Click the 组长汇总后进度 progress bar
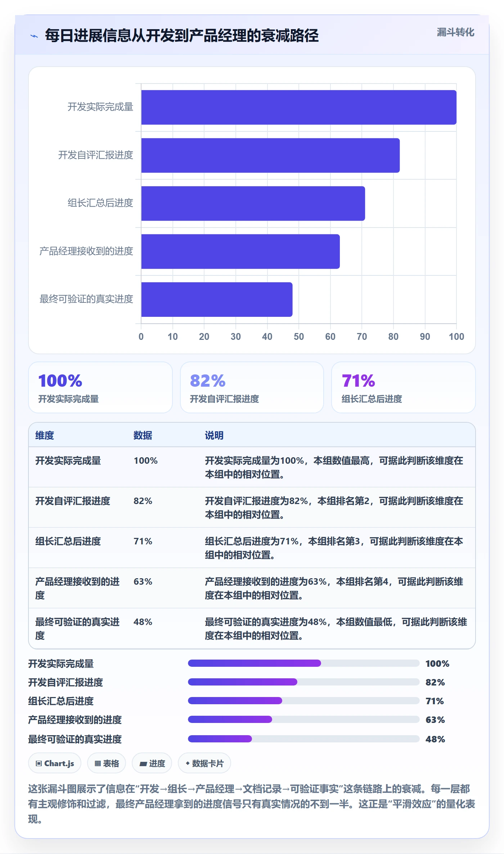The height and width of the screenshot is (854, 504). click(304, 701)
